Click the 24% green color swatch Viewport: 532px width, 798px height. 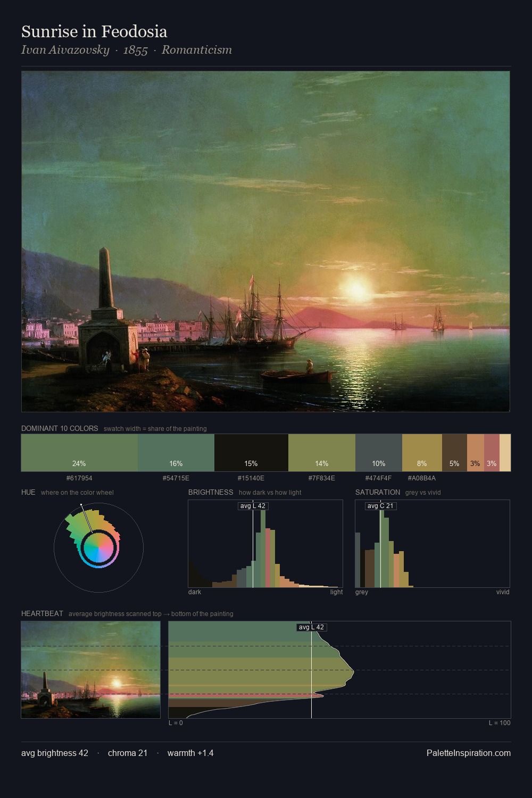click(79, 453)
